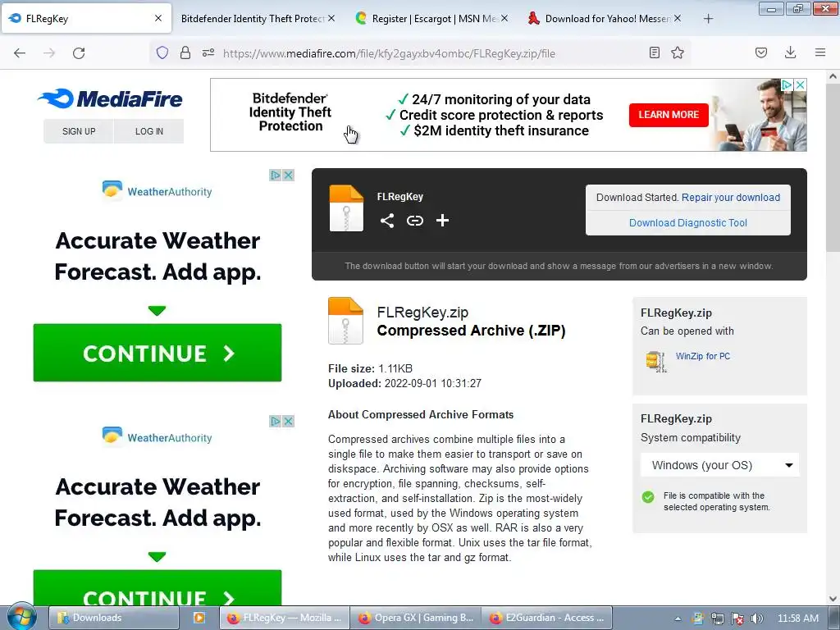Click the Action Center flag tray icon
This screenshot has width=840, height=630.
point(737,619)
